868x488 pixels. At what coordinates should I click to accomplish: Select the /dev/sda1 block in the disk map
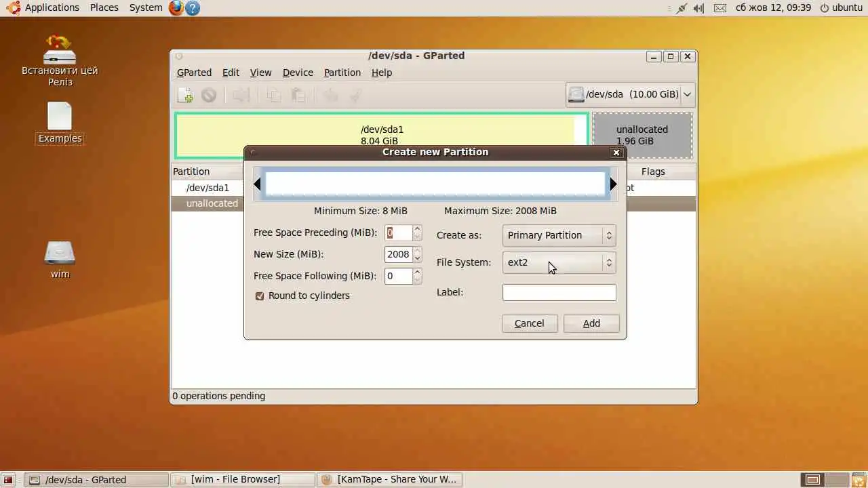(x=382, y=136)
